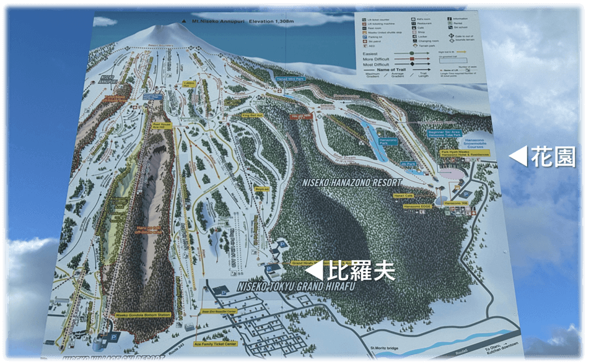Click the P parking icon near Niseko Gondola Bottom Station

(x=114, y=336)
